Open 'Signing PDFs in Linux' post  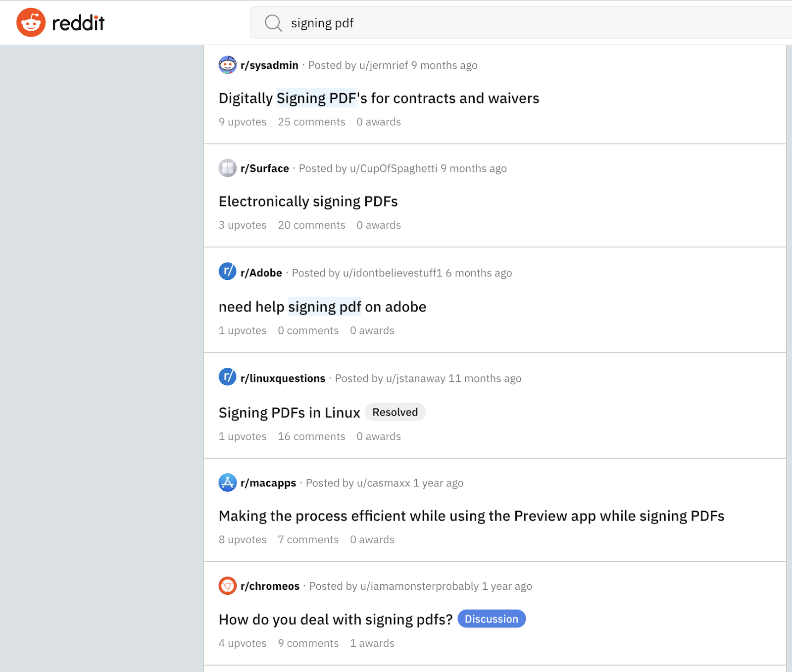pyautogui.click(x=289, y=413)
